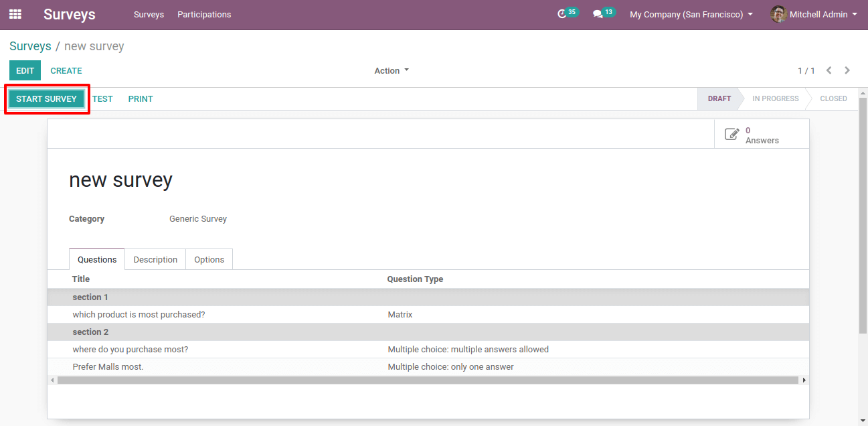The height and width of the screenshot is (426, 868).
Task: Click the Start Survey button
Action: (x=47, y=98)
